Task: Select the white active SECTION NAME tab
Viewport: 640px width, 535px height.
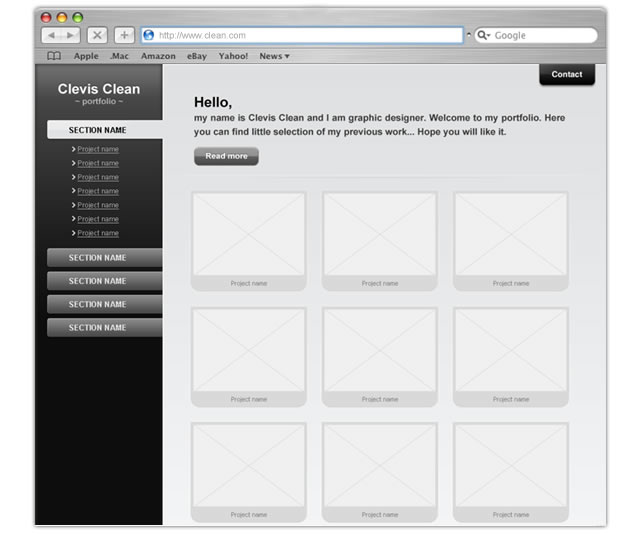Action: (x=104, y=130)
